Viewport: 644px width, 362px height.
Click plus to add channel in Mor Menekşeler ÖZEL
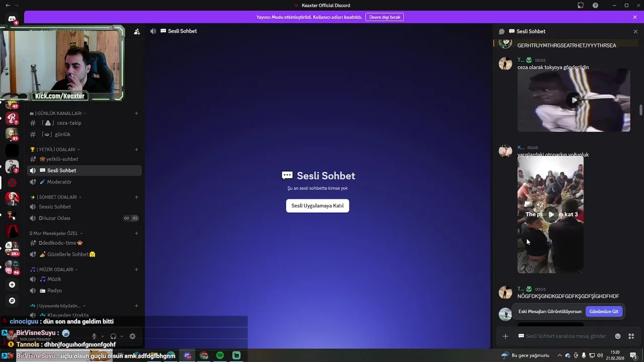coord(136,233)
